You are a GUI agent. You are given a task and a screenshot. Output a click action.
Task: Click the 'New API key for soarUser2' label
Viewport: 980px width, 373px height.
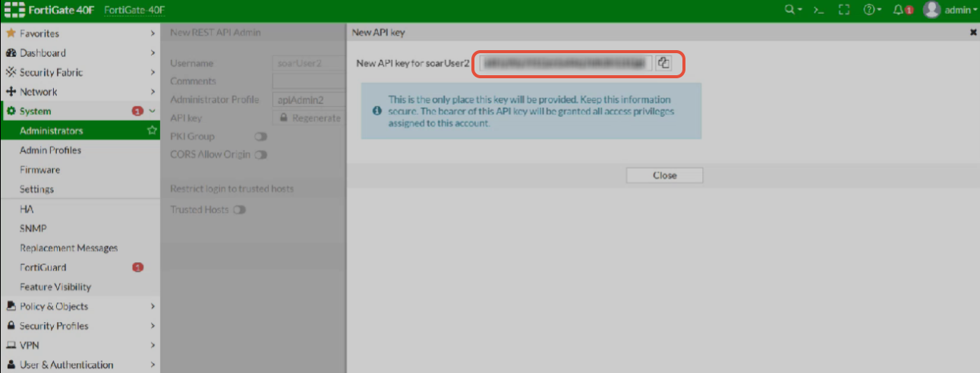(x=414, y=63)
